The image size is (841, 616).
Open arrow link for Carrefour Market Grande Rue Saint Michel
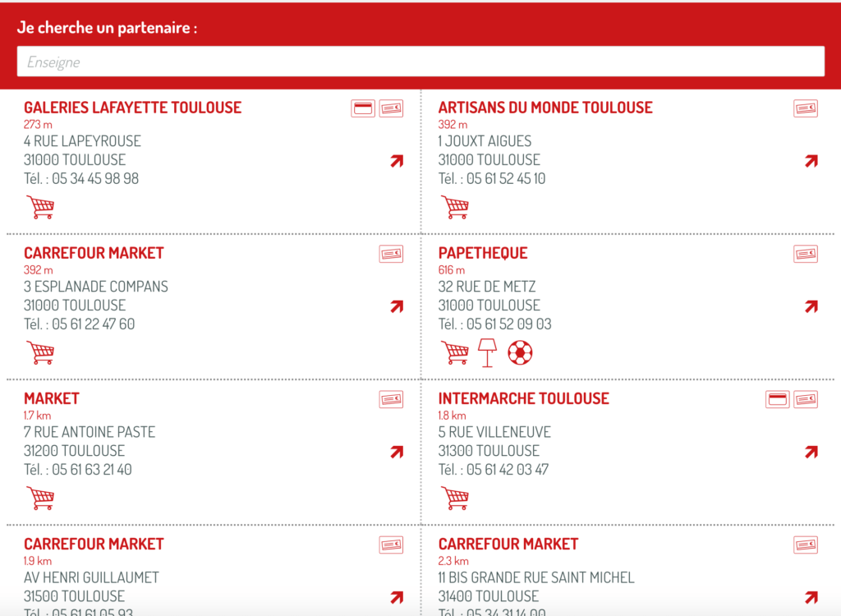tap(811, 597)
